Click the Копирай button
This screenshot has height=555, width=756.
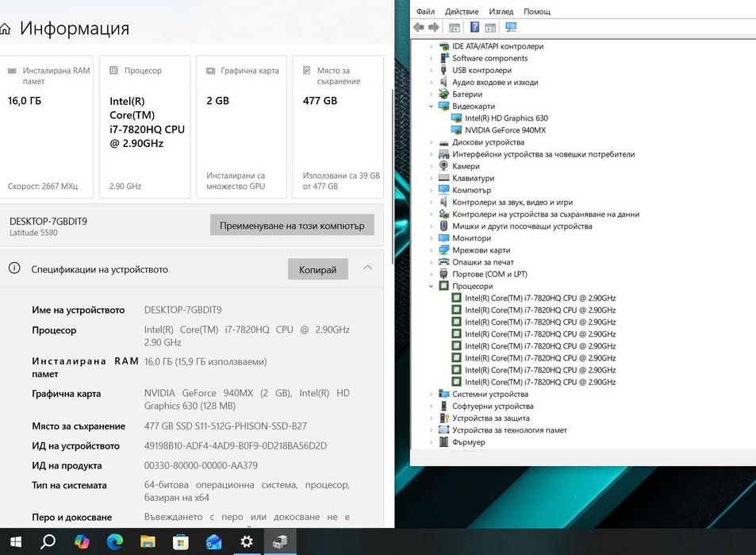pos(318,269)
